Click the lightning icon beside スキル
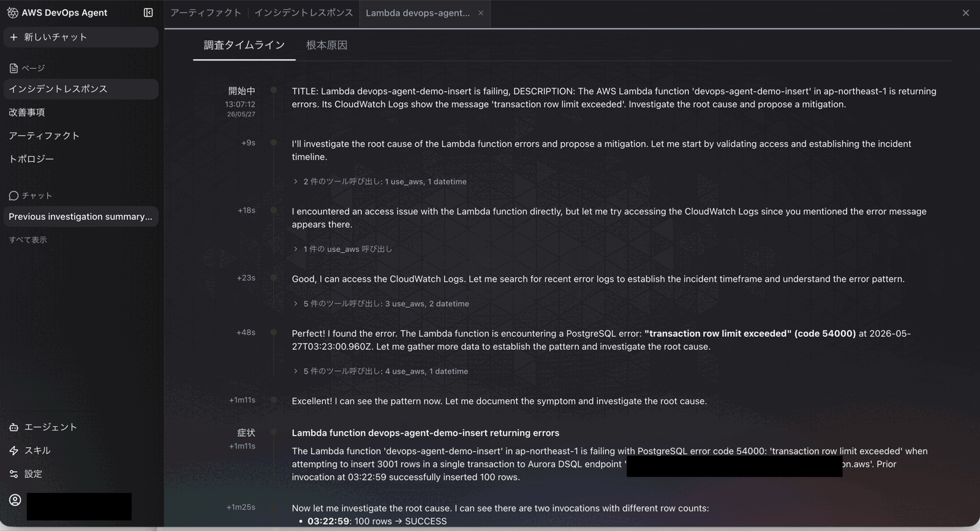980x531 pixels. tap(13, 451)
